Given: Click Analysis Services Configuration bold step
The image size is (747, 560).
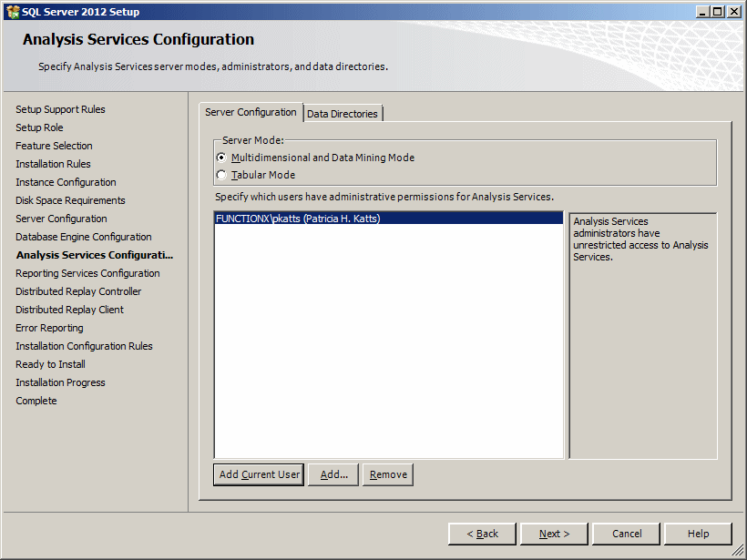Looking at the screenshot, I should point(95,255).
